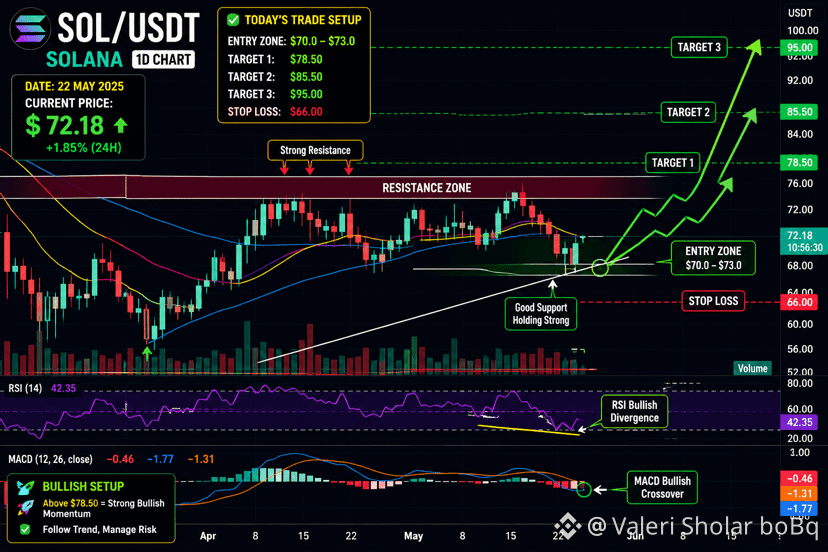Screen dimensions: 828x552
Task: Click the 100.00 price axis value
Action: (x=803, y=31)
